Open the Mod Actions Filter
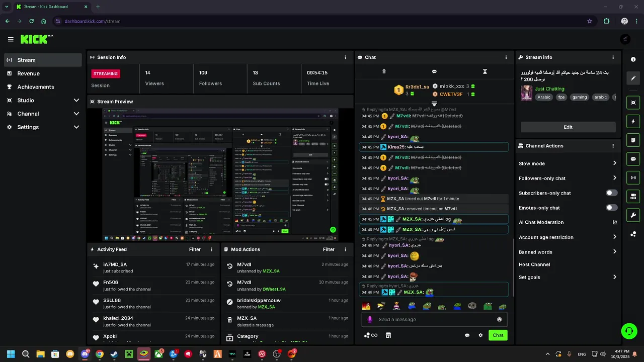Viewport: 644px width, 362px height. (x=329, y=249)
